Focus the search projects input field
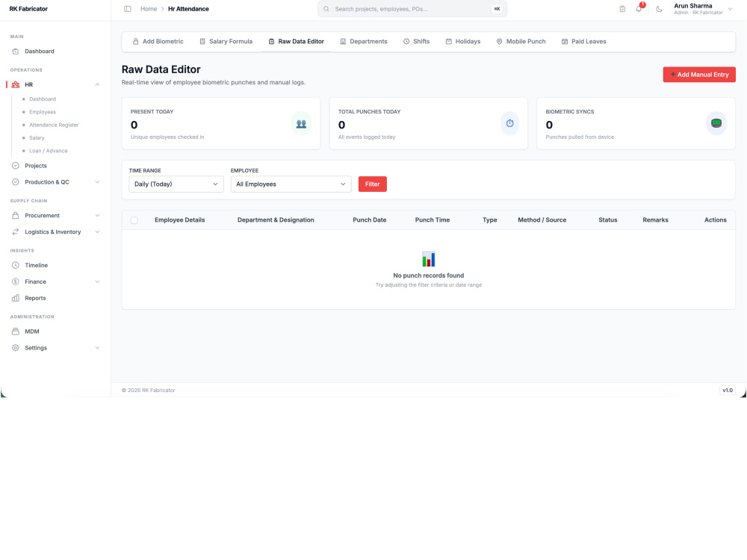The height and width of the screenshot is (560, 747). pos(412,8)
